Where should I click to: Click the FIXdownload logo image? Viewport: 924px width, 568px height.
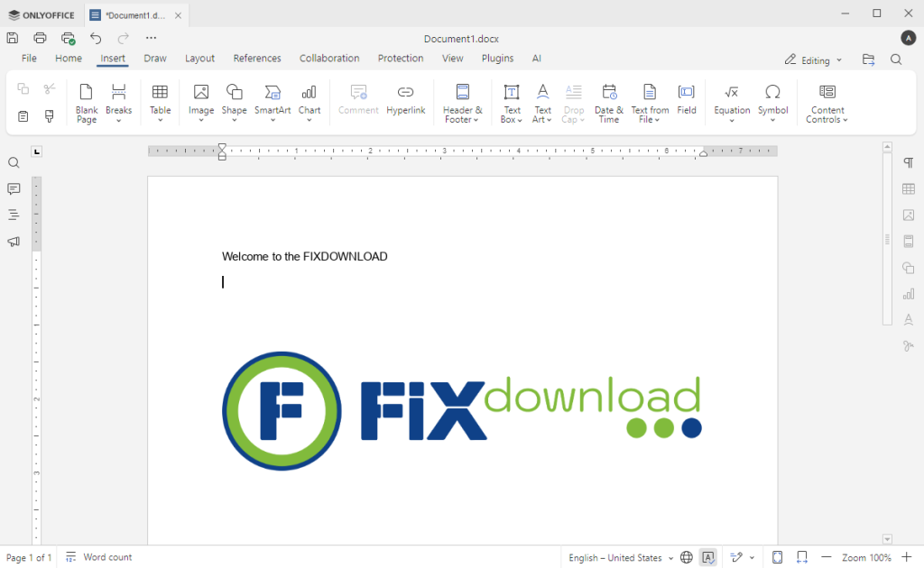click(x=461, y=410)
